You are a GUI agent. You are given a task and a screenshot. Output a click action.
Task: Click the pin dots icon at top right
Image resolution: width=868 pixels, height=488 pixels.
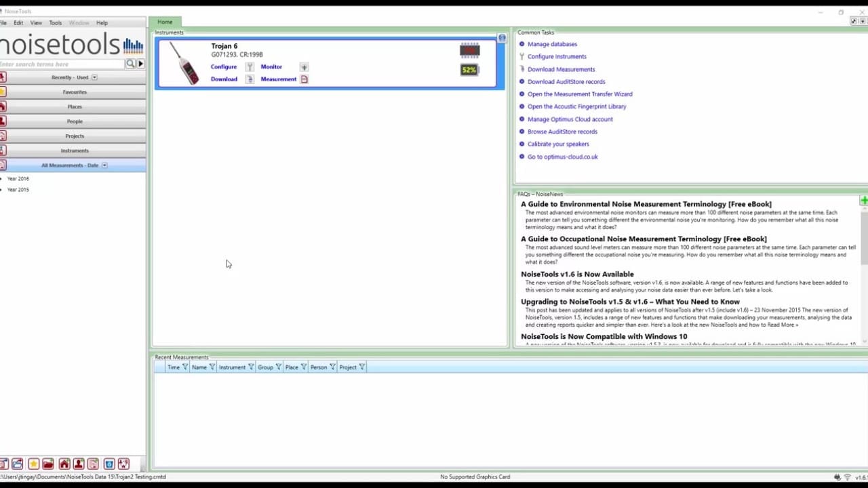pyautogui.click(x=854, y=22)
